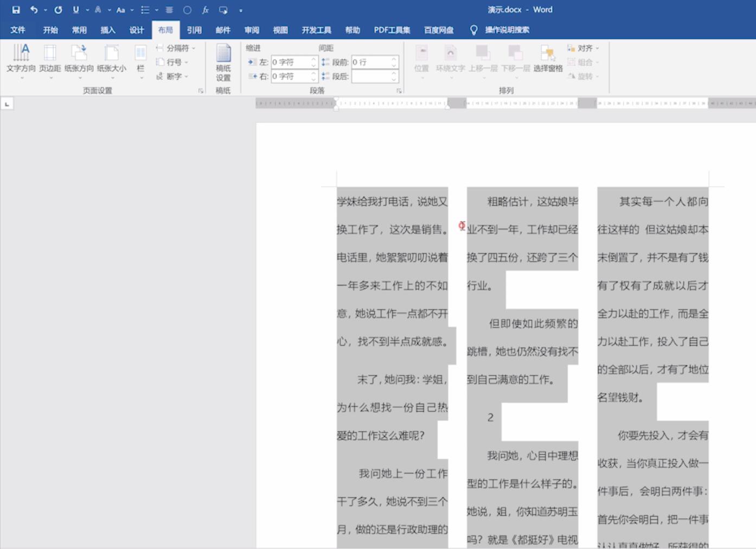Switch to the 引用 tab
The height and width of the screenshot is (549, 756).
click(x=194, y=30)
